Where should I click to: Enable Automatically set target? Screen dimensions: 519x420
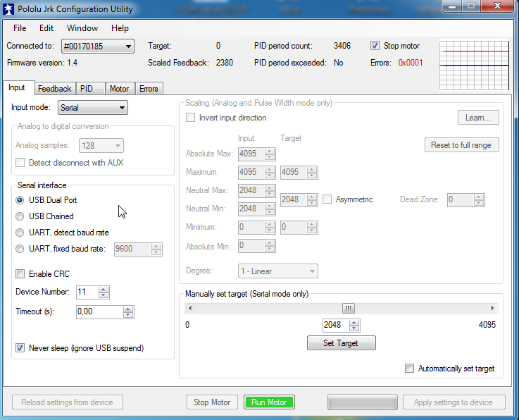tap(409, 369)
